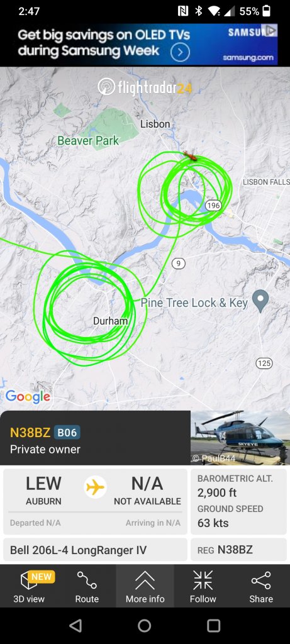Tap the Bell 206L-4 LongRanger IV row

tap(95, 550)
